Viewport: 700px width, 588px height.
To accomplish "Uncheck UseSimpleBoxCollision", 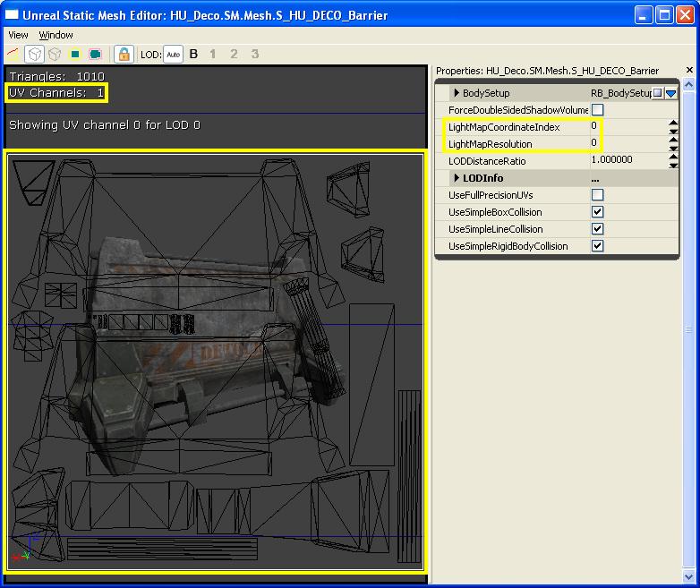I will [597, 212].
